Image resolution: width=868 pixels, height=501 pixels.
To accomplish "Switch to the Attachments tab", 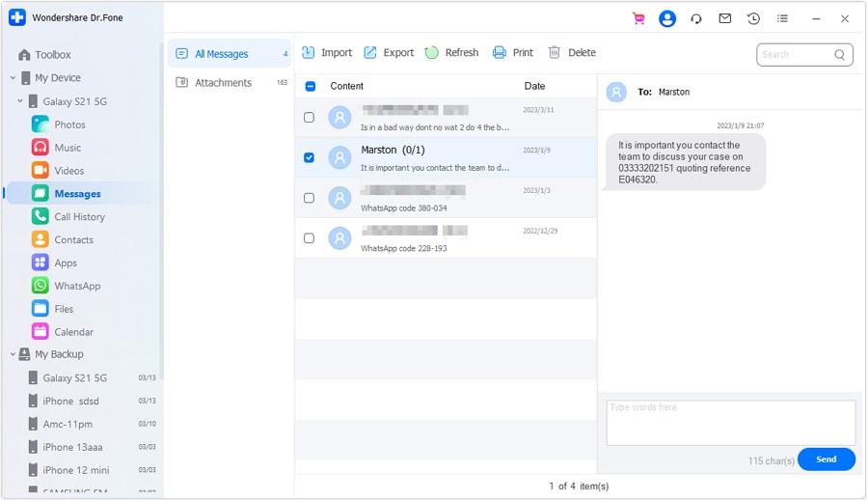I will click(230, 83).
